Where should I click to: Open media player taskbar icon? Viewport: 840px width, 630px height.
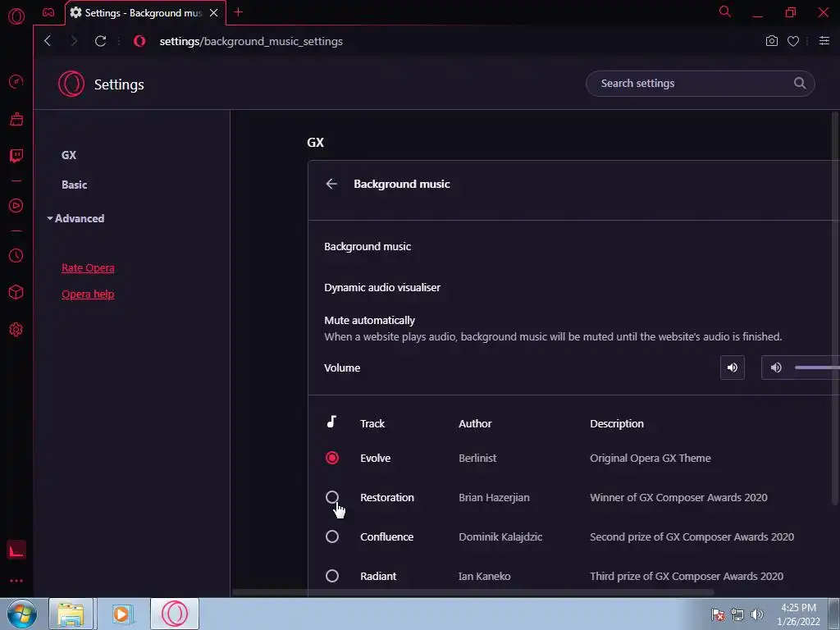click(x=121, y=614)
